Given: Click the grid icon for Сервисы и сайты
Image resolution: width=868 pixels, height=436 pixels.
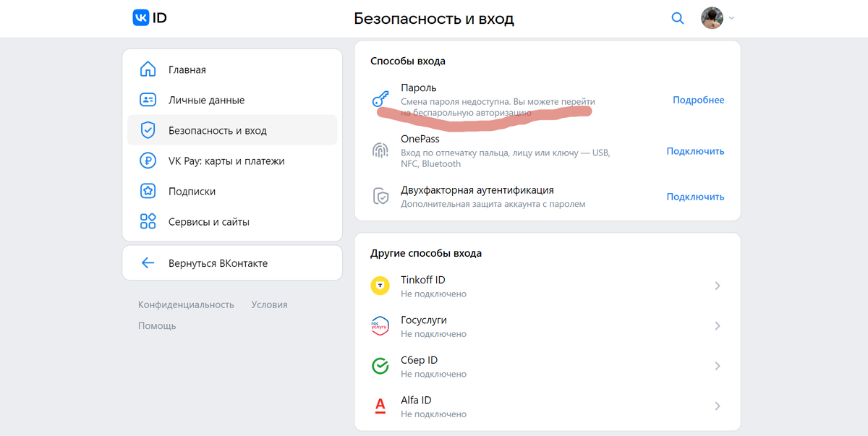Looking at the screenshot, I should pos(148,221).
